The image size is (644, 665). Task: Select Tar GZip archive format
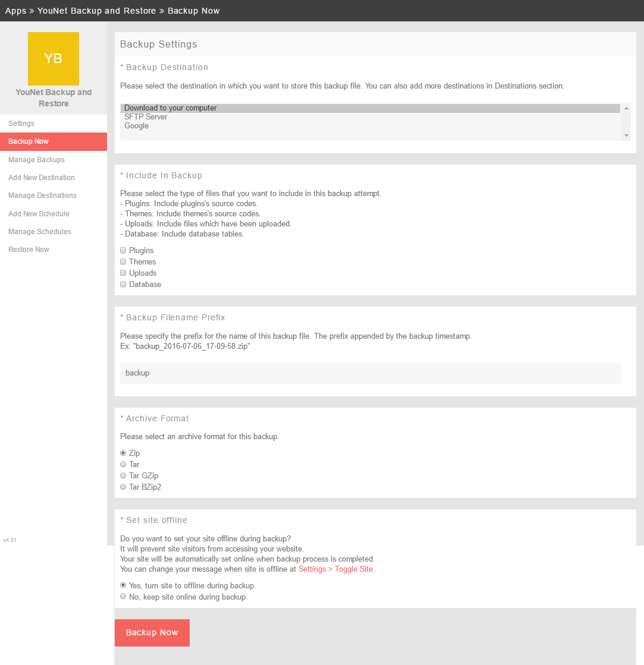click(x=123, y=475)
